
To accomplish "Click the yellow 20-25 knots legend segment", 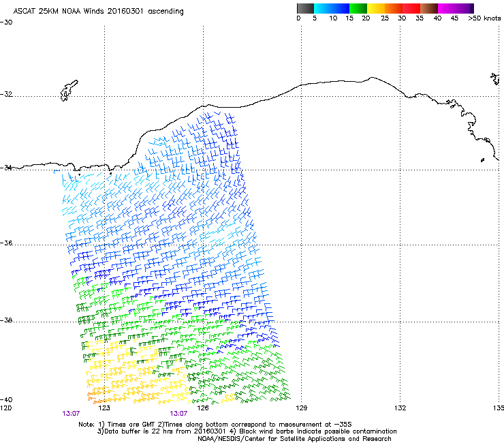I will pyautogui.click(x=376, y=8).
